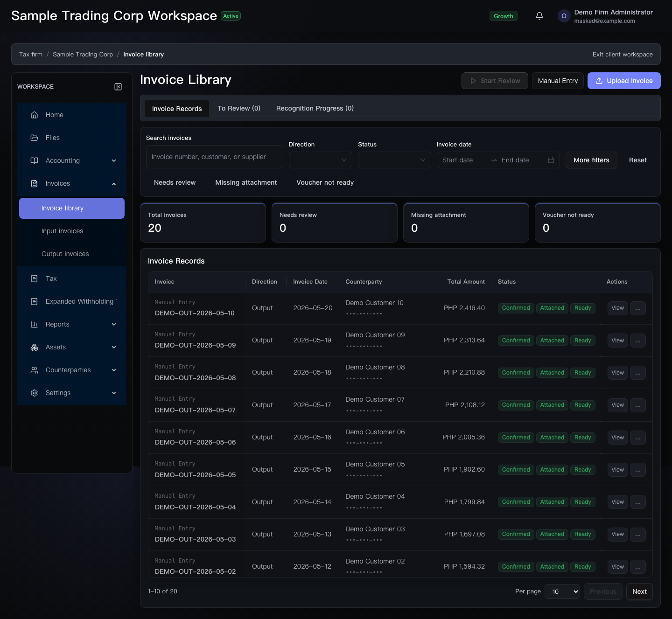
Task: Open more actions for DEMO-OUT-2026-05-07
Action: pos(638,405)
